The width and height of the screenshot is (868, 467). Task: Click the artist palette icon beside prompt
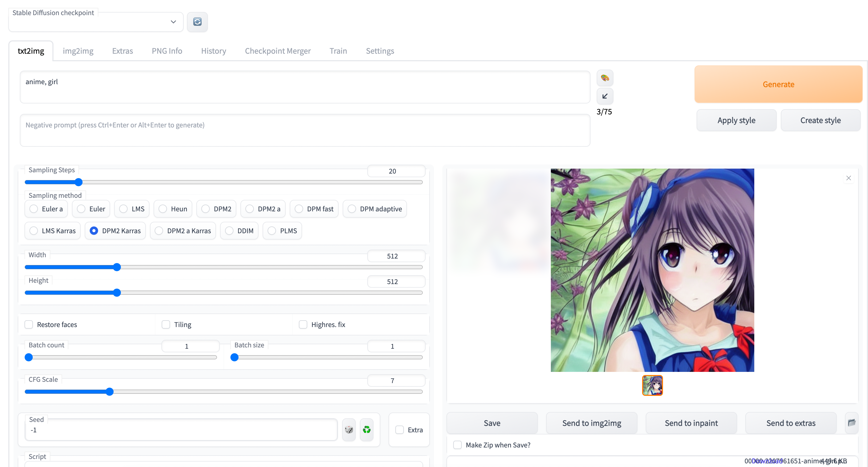[x=605, y=78]
